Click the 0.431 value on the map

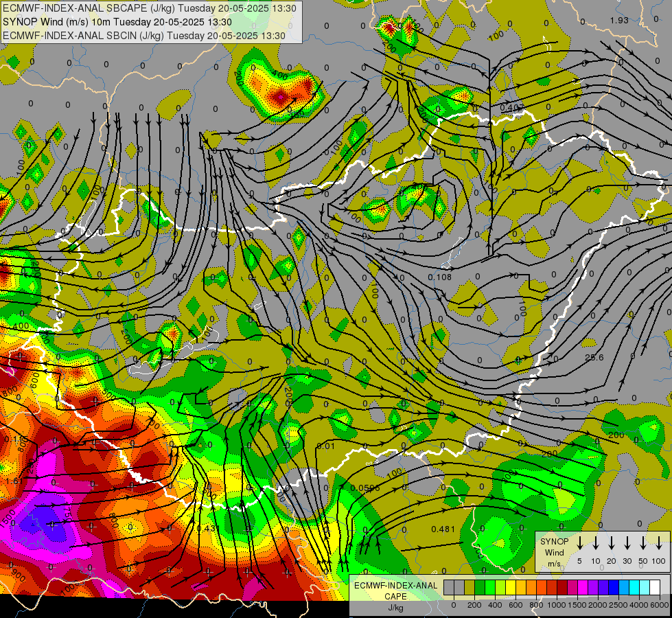click(x=208, y=528)
